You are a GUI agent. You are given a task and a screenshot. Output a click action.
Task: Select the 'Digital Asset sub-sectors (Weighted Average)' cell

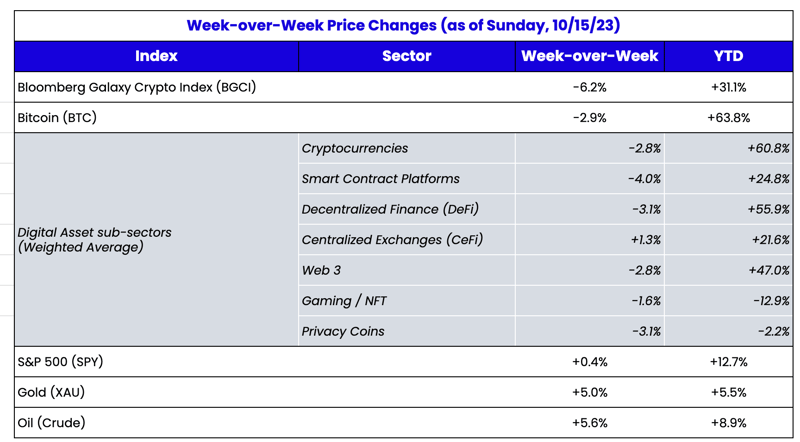tap(95, 239)
